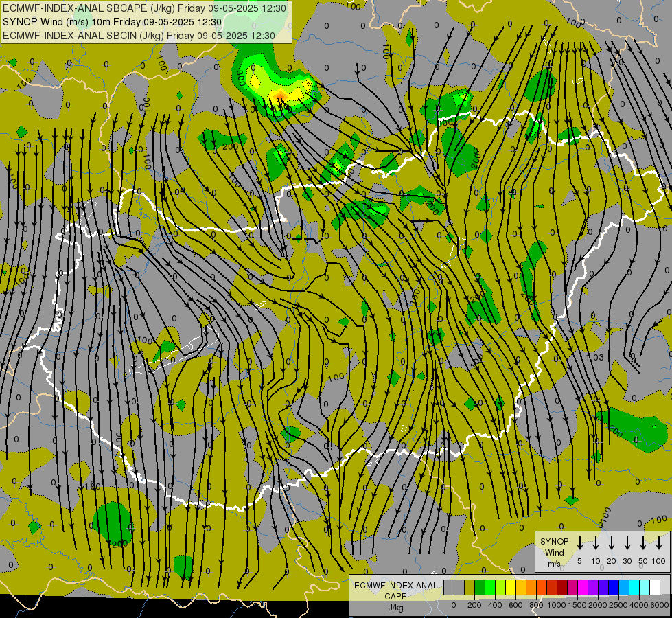Click the '6000' value under color scale
Screen dimensions: 672x618
click(660, 605)
